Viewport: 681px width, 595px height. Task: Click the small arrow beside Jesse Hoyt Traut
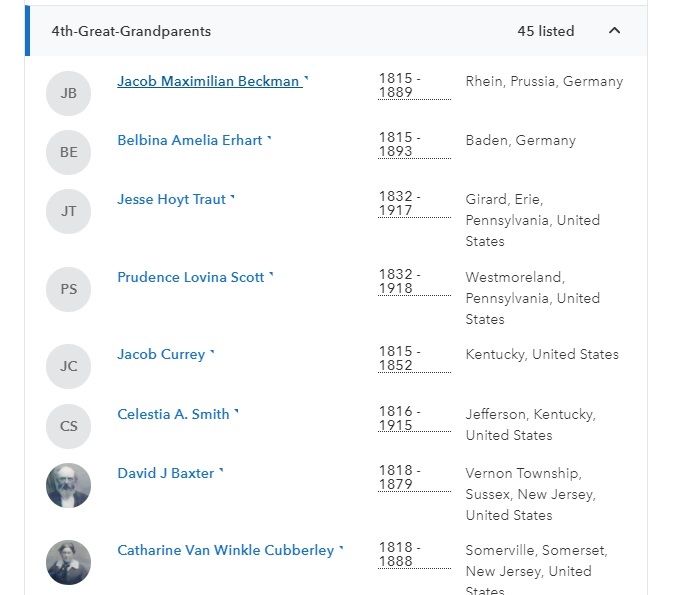tap(232, 197)
